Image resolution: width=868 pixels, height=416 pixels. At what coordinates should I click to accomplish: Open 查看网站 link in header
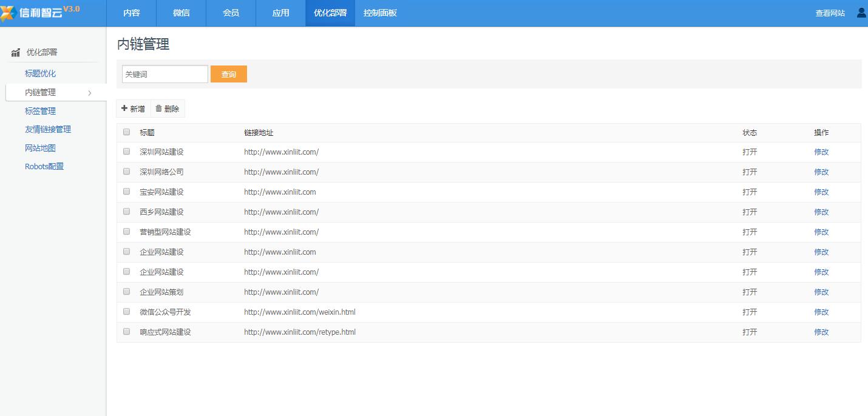click(x=830, y=13)
